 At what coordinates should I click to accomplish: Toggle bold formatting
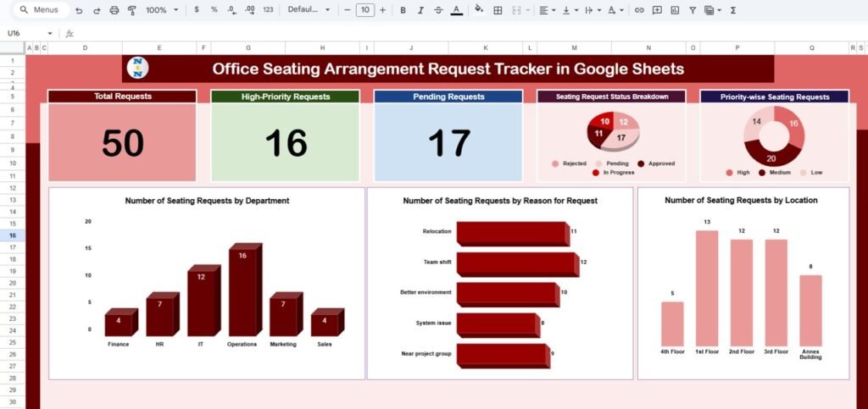[403, 10]
